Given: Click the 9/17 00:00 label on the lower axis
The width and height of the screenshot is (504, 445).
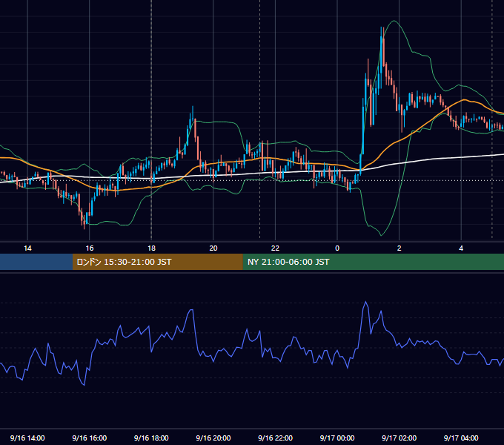Looking at the screenshot, I should coord(337,438).
